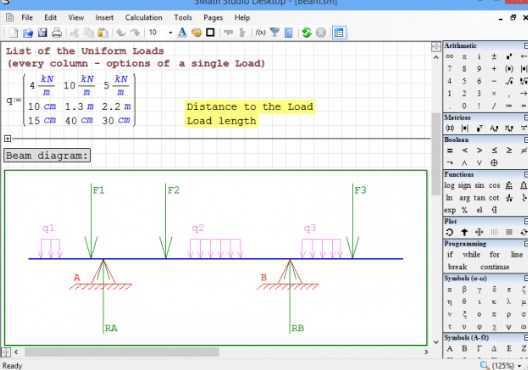Click the Undo arrow icon
The width and height of the screenshot is (528, 370).
[x=121, y=33]
